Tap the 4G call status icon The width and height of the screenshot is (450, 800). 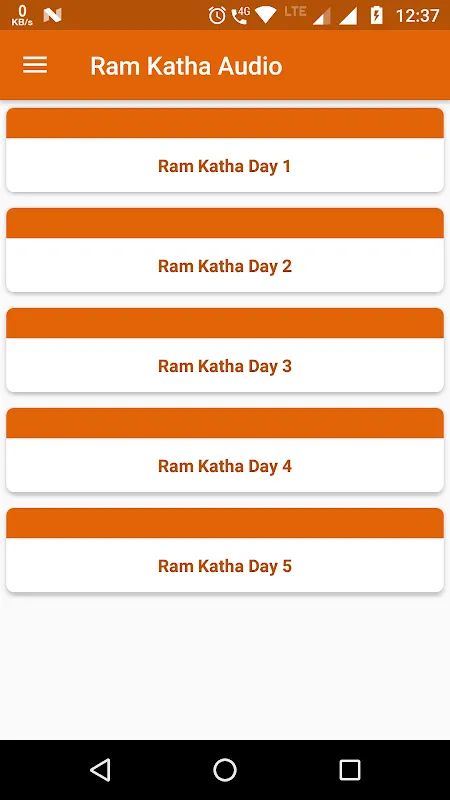[x=240, y=15]
